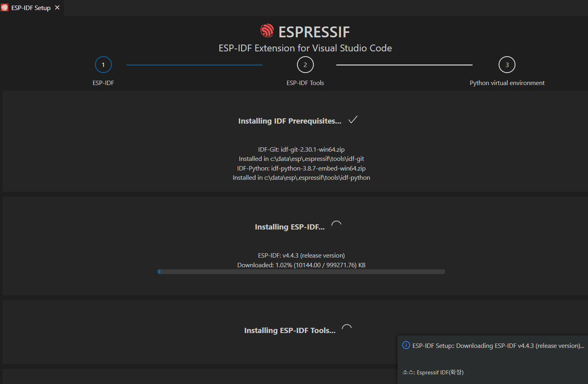Click the Installing IDF Prerequisites heading
The height and width of the screenshot is (384, 588).
point(290,121)
